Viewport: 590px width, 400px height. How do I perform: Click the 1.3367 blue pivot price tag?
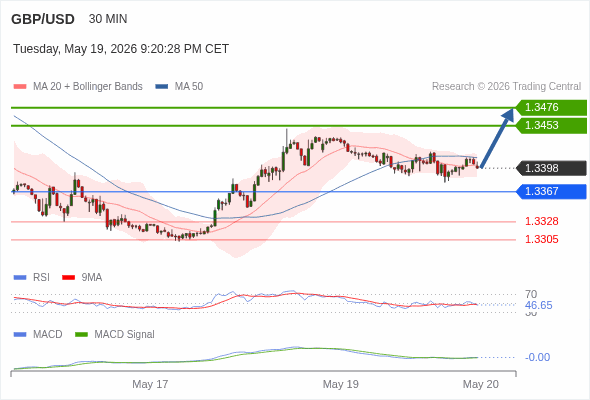tap(551, 192)
